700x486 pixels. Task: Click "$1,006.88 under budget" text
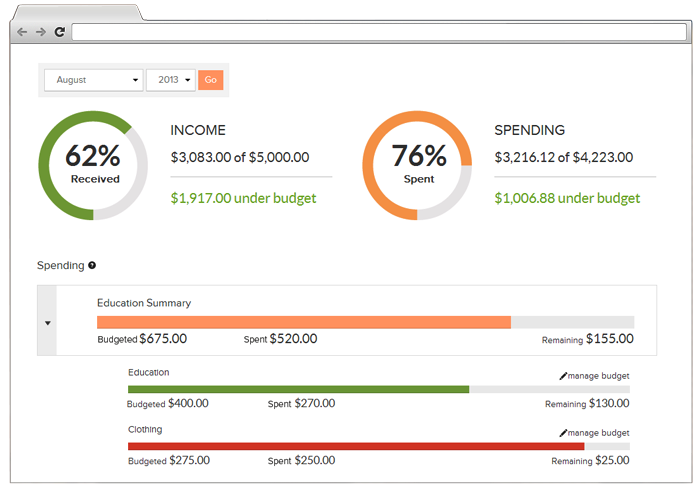coord(567,198)
